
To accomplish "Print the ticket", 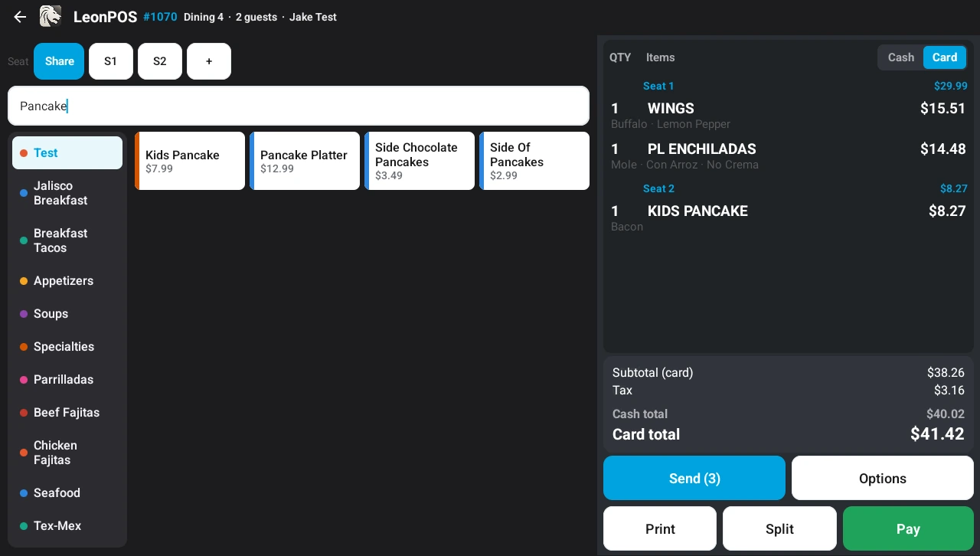I will coord(660,528).
